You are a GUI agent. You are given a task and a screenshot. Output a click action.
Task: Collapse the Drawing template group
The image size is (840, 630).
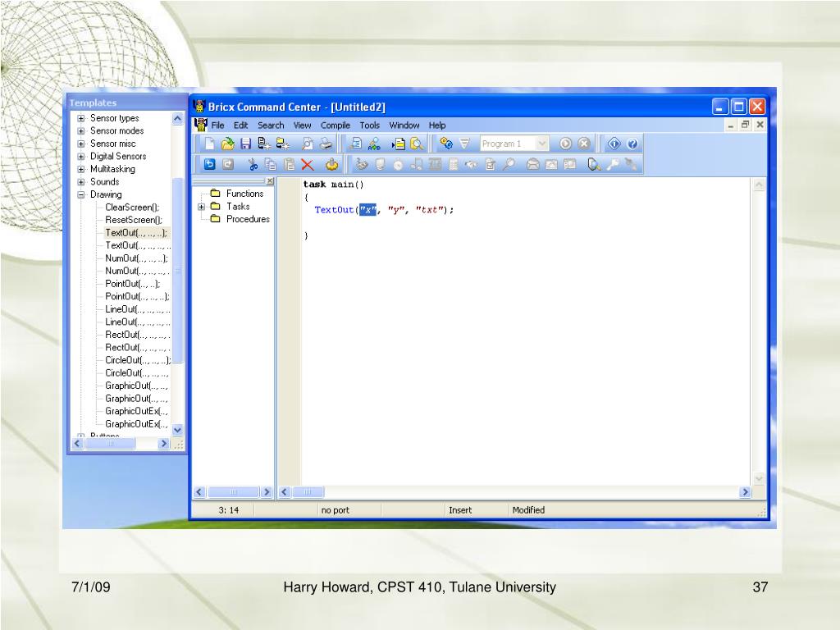coord(81,195)
